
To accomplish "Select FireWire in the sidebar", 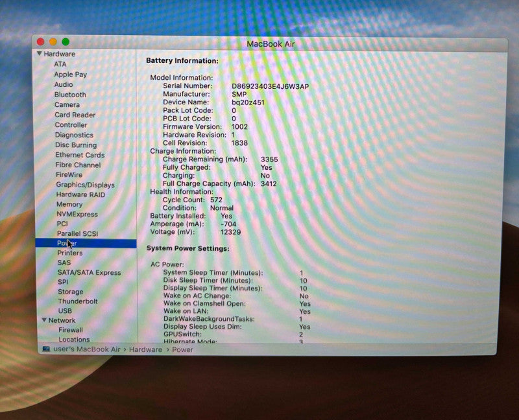I will [69, 174].
